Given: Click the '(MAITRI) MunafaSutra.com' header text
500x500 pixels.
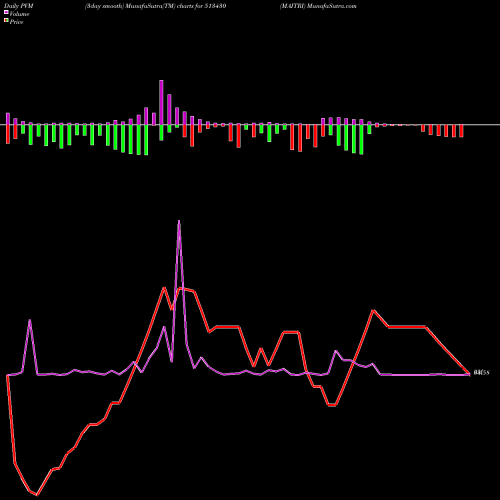Looking at the screenshot, I should point(318,6).
